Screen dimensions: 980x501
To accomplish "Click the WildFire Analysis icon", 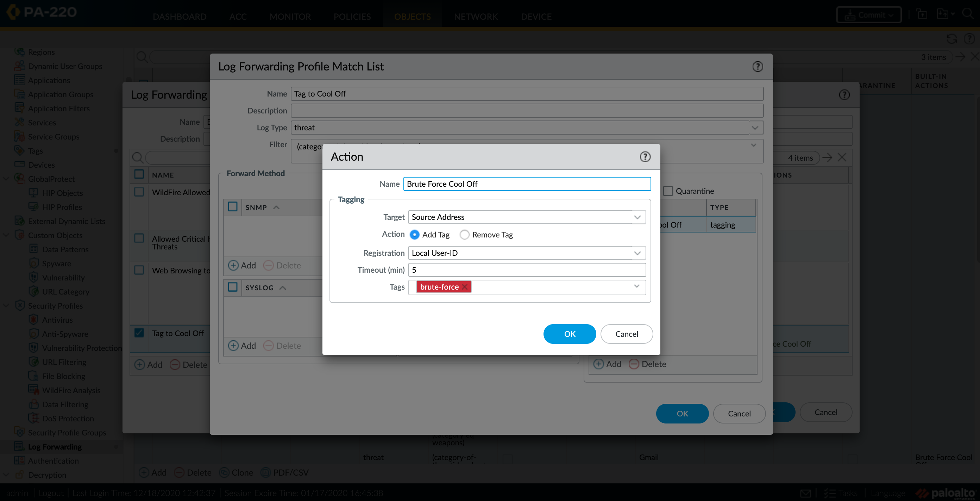I will (33, 390).
